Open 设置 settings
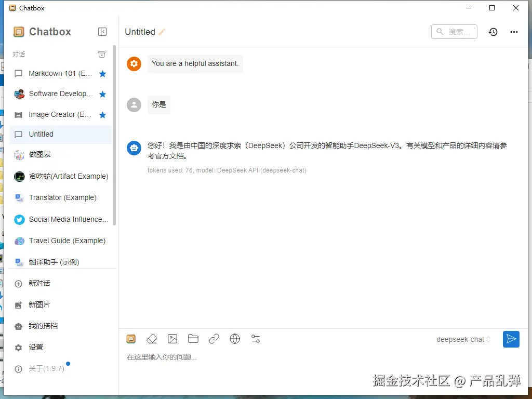Viewport: 532px width, 399px height. 60,348
